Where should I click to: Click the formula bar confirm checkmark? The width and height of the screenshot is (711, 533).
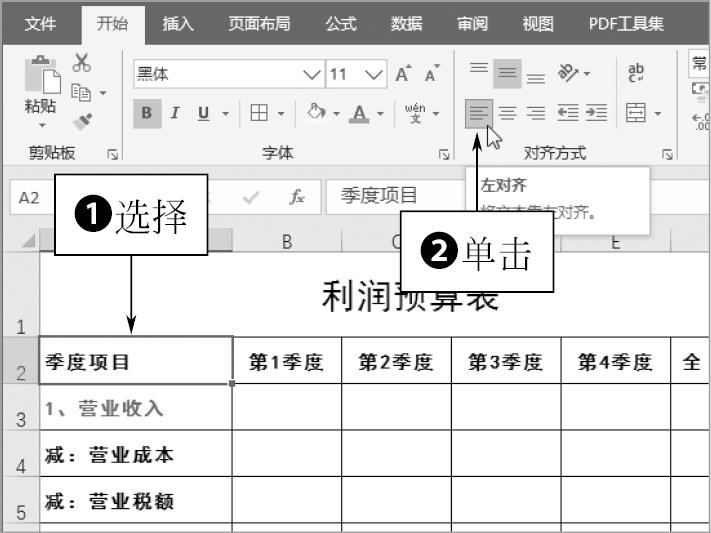click(x=251, y=197)
